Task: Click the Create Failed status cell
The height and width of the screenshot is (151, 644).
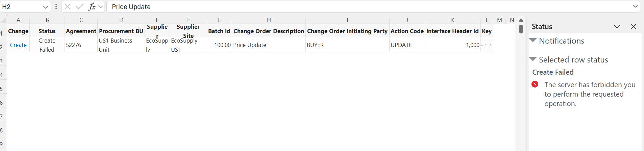Action: pyautogui.click(x=47, y=45)
